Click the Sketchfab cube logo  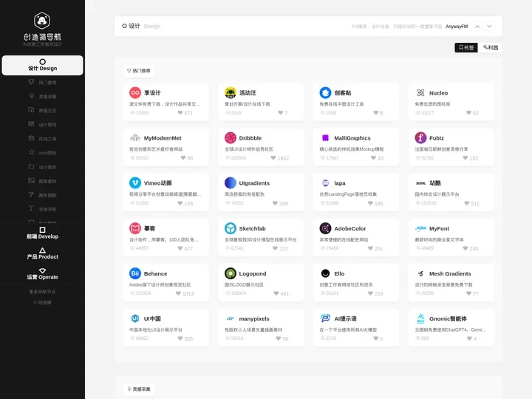(231, 228)
